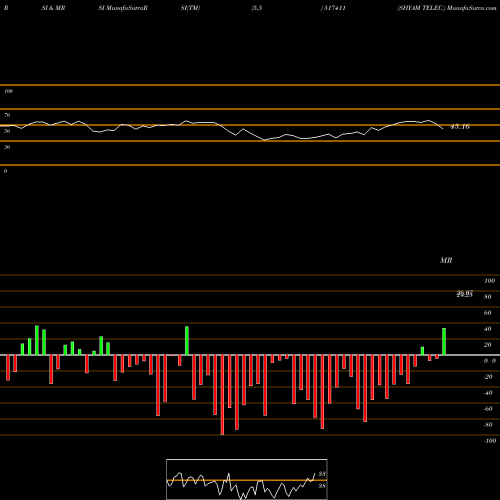Image resolution: width=500 pixels, height=500 pixels.
Task: Click the SI(TM) header label
Action: (190, 8)
